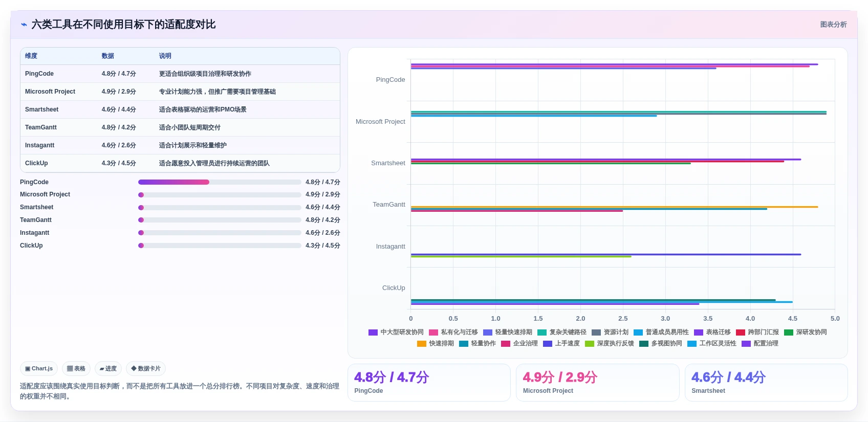Screen dimensions: 868x422
Task: Click the Microsoft Project label on the chart axis
Action: tap(380, 122)
